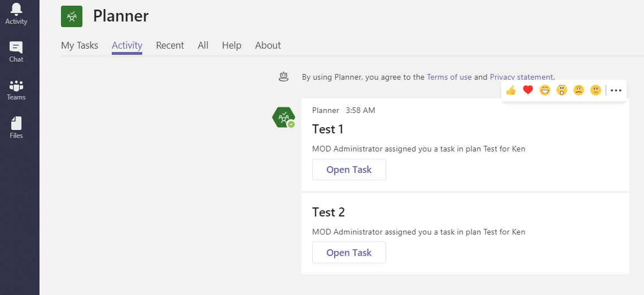Open more options ellipsis on message
The width and height of the screenshot is (644, 295).
point(616,90)
